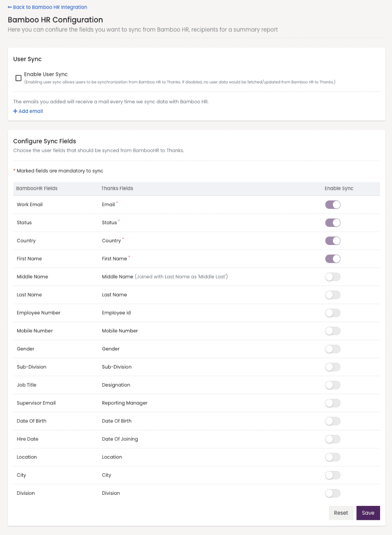Toggle the First Name sync switch
The image size is (392, 535).
click(333, 259)
